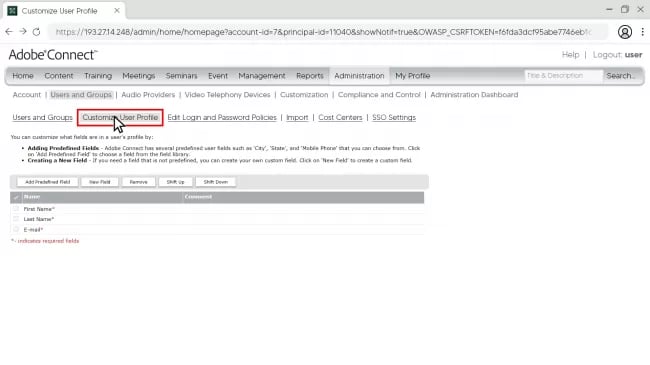Check the E-mail row checkbox
The image size is (650, 365).
click(16, 229)
